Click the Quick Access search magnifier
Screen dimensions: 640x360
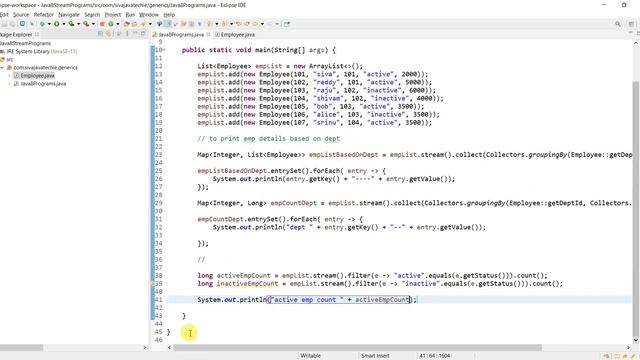pyautogui.click(x=618, y=24)
